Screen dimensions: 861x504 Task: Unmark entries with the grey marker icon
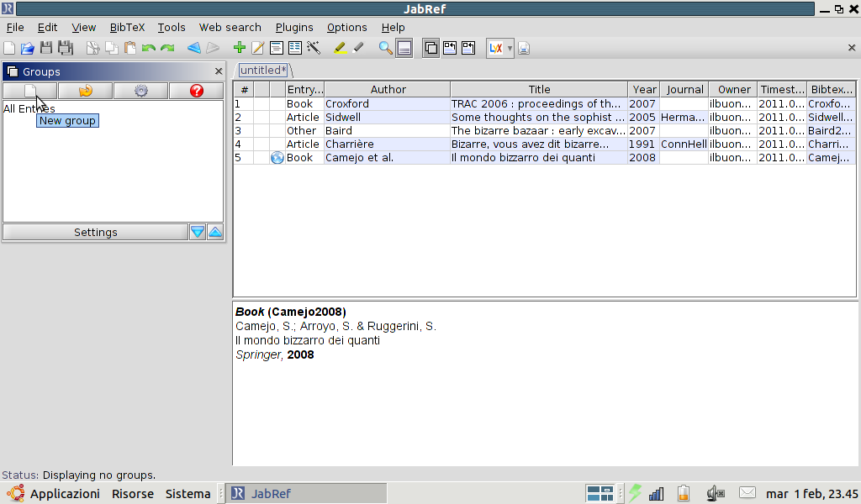358,48
